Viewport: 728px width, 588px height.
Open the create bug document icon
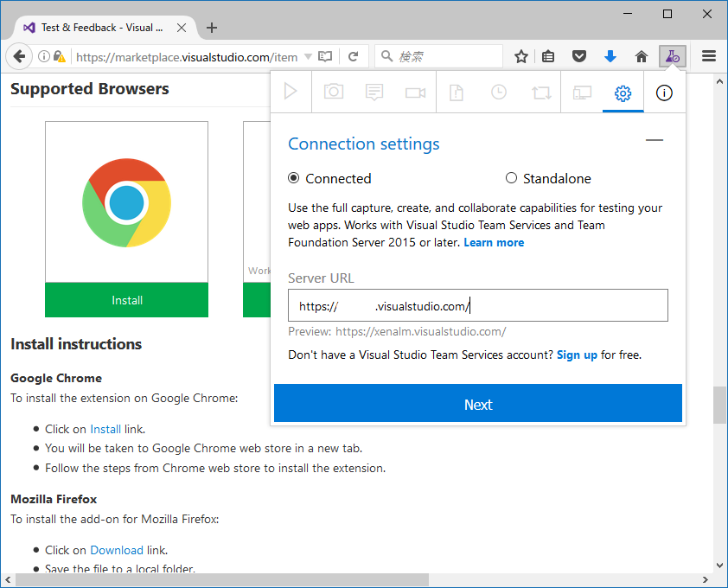click(457, 92)
